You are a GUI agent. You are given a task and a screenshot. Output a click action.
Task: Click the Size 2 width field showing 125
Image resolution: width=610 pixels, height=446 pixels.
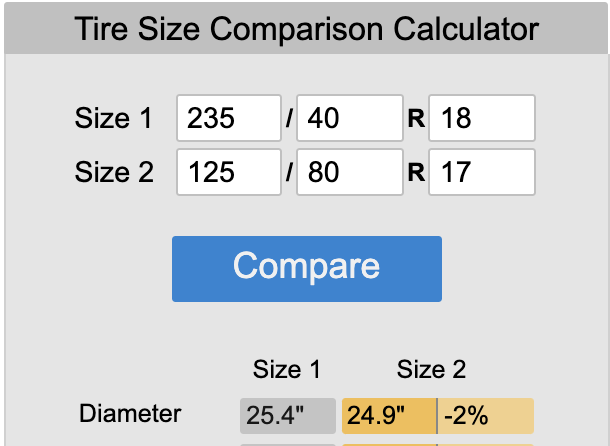[x=229, y=172]
